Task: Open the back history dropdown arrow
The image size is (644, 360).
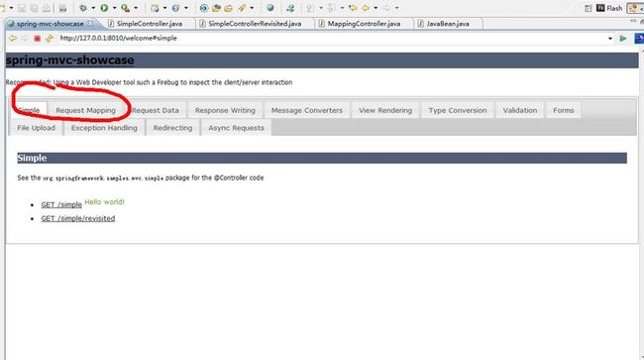Action: [x=376, y=8]
